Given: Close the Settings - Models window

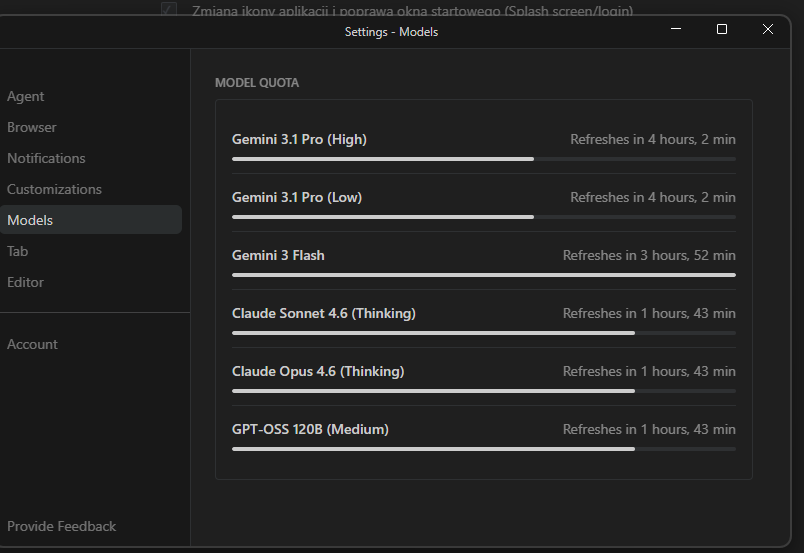Looking at the screenshot, I should pos(768,29).
